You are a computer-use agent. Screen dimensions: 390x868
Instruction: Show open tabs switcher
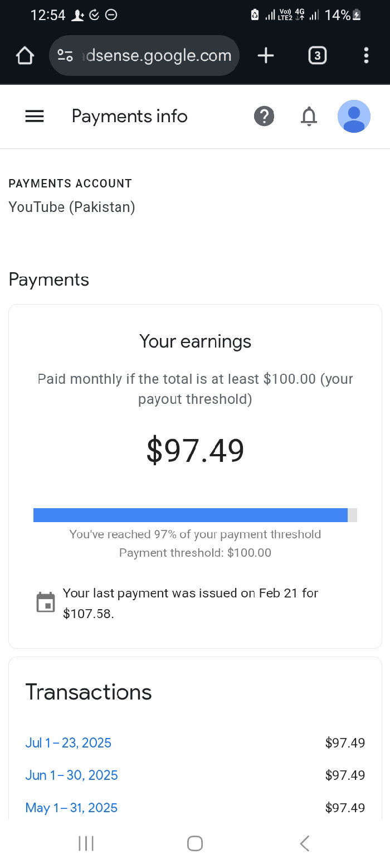pyautogui.click(x=317, y=55)
